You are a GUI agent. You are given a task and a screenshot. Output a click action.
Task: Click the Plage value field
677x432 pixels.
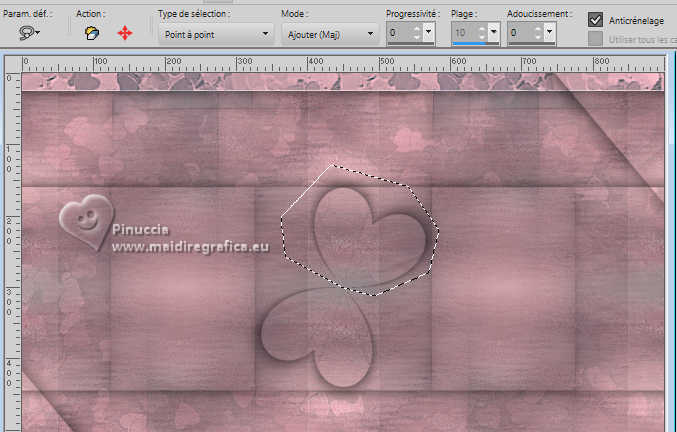click(x=464, y=32)
